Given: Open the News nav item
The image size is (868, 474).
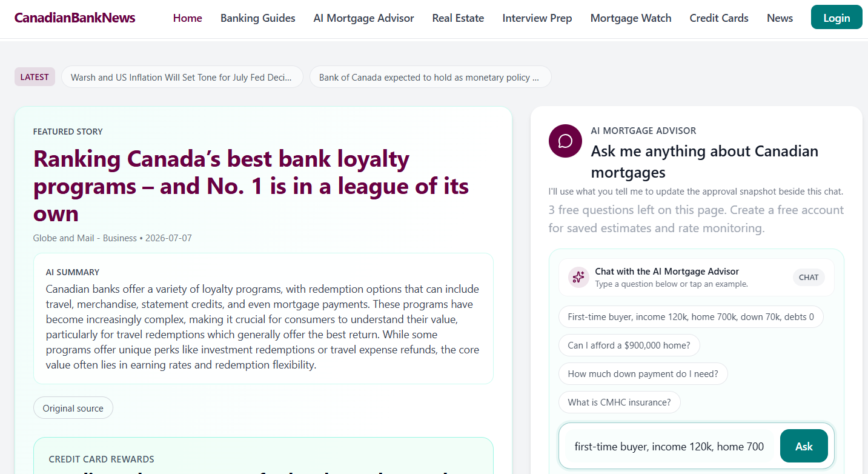Looking at the screenshot, I should (780, 18).
